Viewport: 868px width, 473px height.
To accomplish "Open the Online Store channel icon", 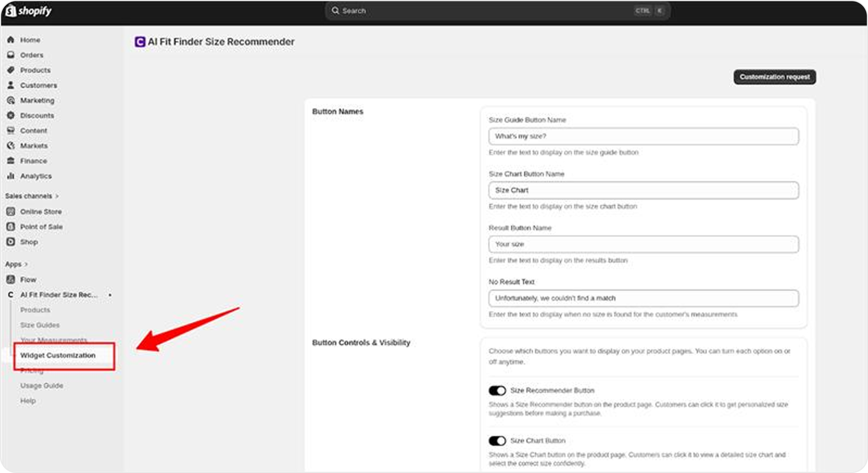I will coord(11,211).
